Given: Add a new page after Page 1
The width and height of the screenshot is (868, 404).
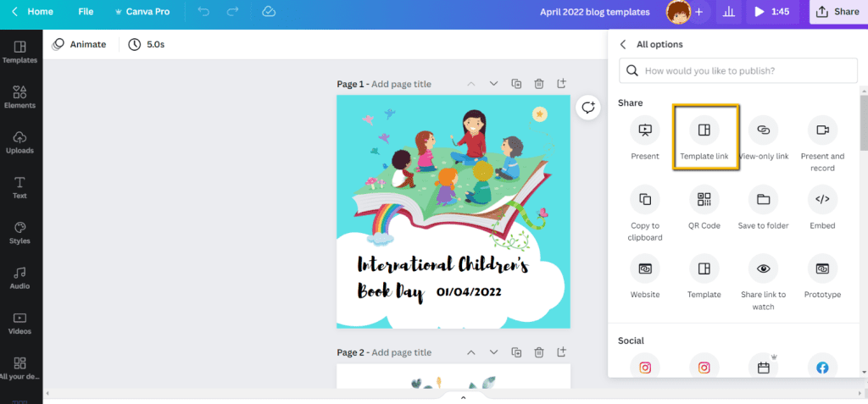Looking at the screenshot, I should pos(561,84).
